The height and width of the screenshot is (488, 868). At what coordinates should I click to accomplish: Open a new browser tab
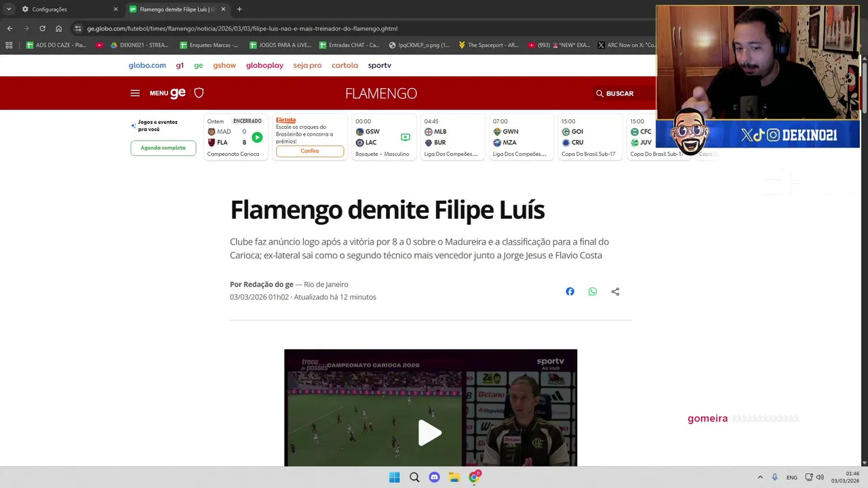(x=239, y=9)
